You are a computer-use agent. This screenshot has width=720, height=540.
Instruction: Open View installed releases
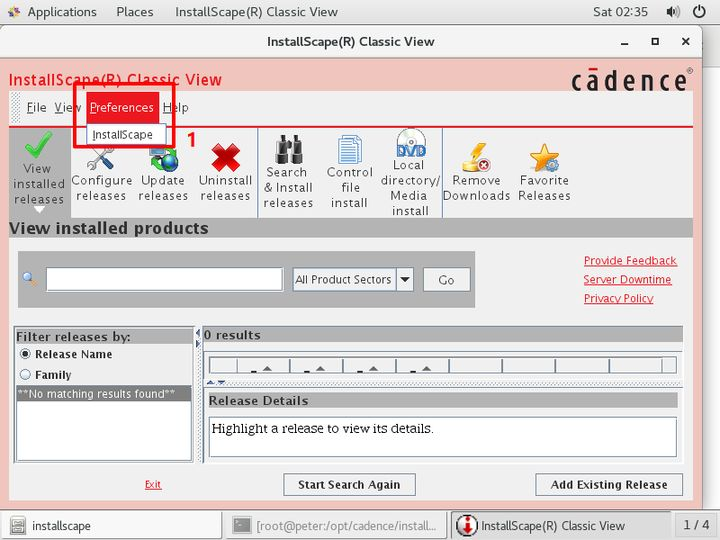click(x=39, y=172)
